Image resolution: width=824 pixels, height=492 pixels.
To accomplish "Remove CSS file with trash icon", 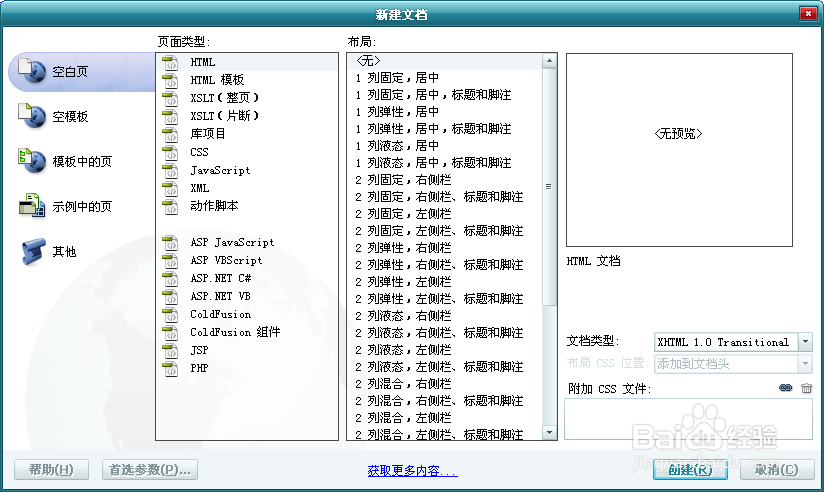I will 807,388.
